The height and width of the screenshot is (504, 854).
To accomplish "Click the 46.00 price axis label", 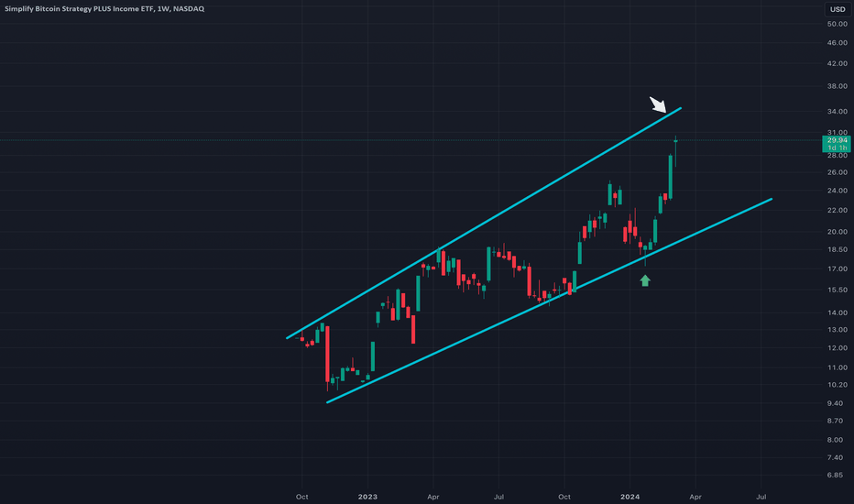I will tap(837, 42).
